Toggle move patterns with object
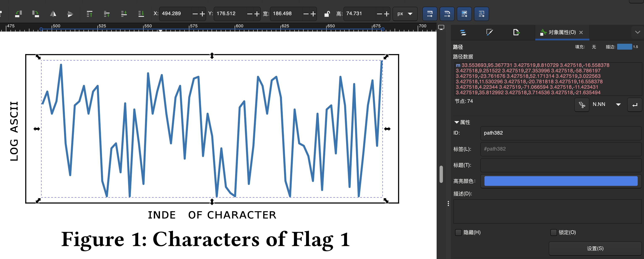Screen dimensions: 644x259 tap(482, 14)
